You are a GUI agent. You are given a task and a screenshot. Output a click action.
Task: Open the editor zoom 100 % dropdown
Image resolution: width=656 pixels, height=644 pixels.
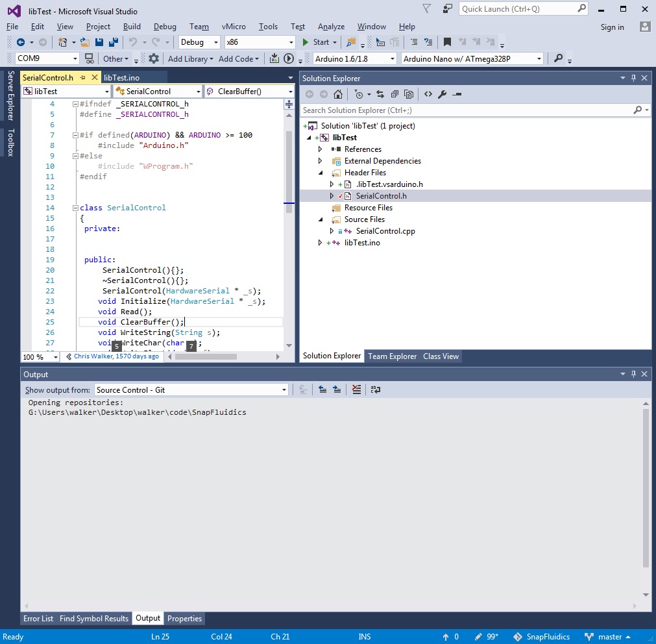(41, 357)
